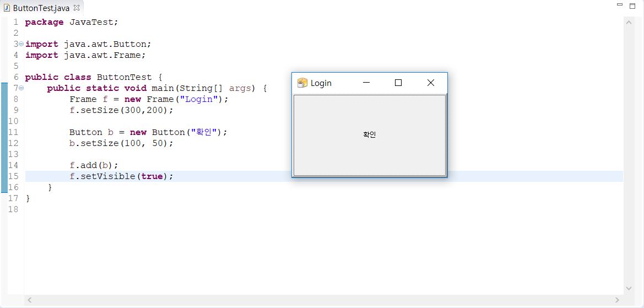Screen dimensions: 644x308
Task: Click the text 'package JavaTest;' on line 1
Action: [72, 22]
